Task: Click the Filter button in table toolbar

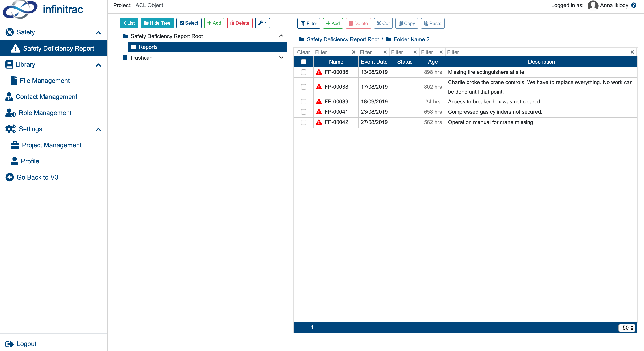Action: [x=309, y=23]
